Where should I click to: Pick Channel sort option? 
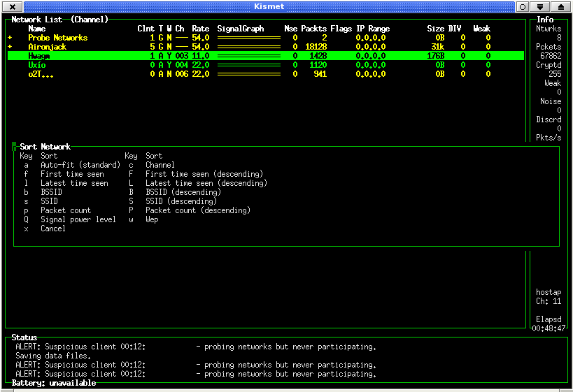160,165
